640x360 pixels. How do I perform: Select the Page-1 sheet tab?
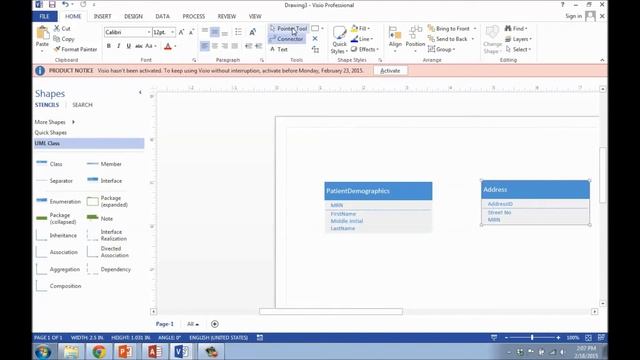click(x=165, y=324)
